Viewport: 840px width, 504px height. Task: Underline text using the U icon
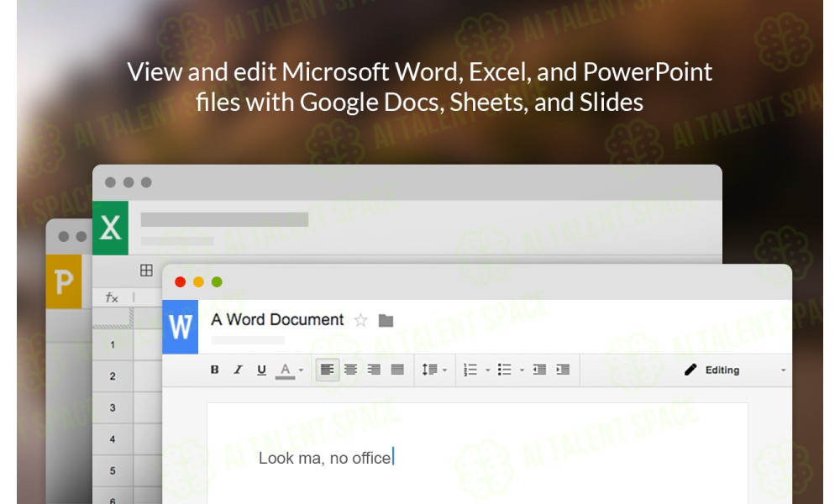(261, 370)
